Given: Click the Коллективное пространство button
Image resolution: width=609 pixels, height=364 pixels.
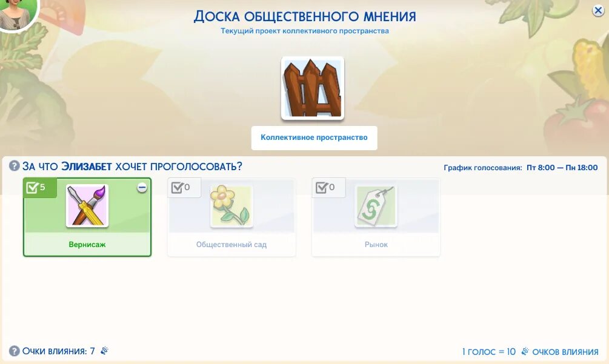Looking at the screenshot, I should pos(314,137).
